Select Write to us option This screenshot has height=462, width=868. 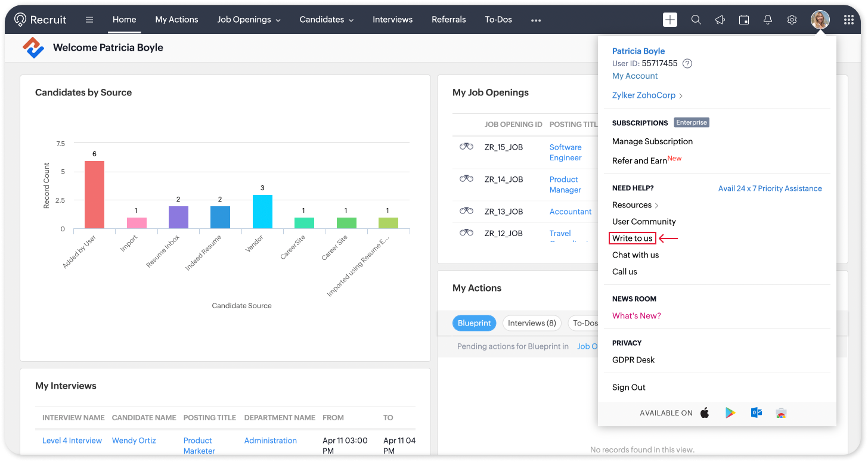click(x=632, y=238)
